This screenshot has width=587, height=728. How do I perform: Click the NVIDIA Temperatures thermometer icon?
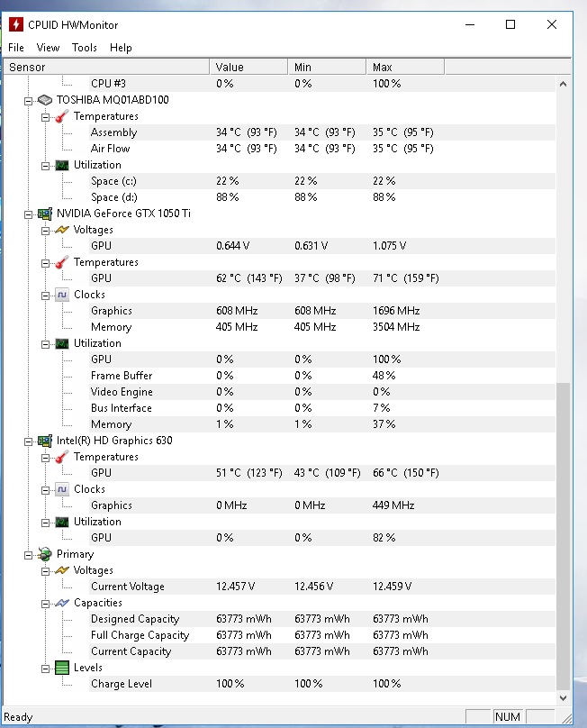coord(61,262)
